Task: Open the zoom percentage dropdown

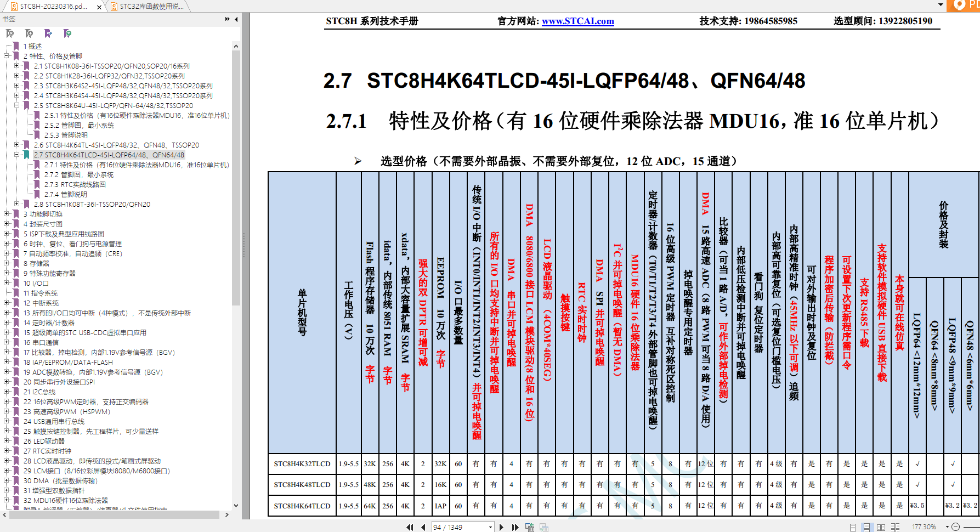Action: (x=947, y=527)
